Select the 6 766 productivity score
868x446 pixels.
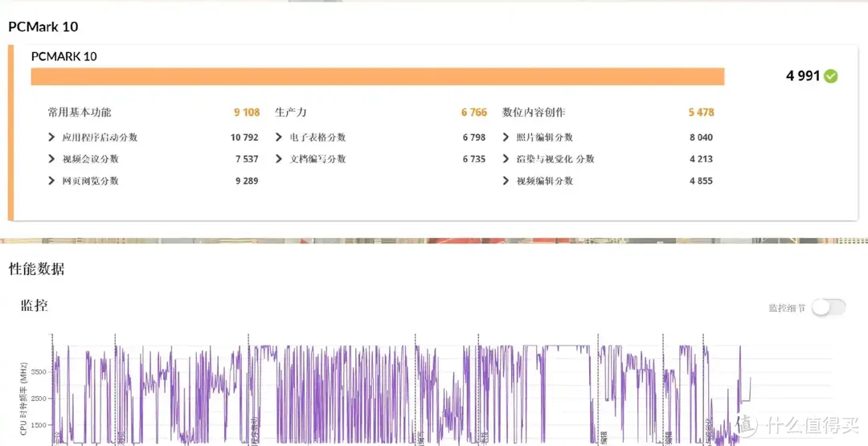click(474, 113)
